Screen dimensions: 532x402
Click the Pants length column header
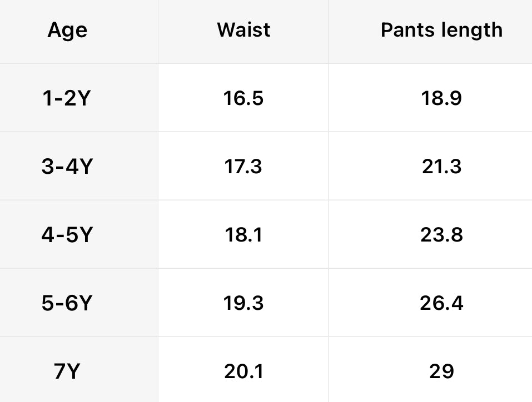(441, 29)
